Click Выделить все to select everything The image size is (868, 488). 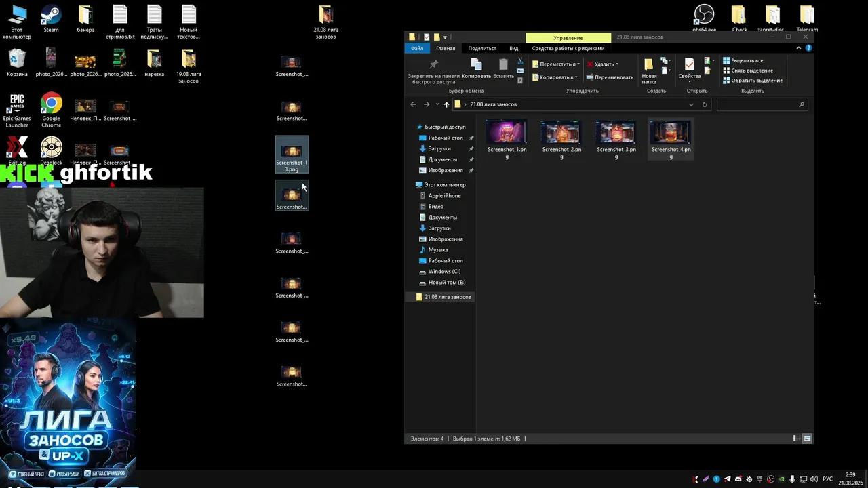click(743, 61)
